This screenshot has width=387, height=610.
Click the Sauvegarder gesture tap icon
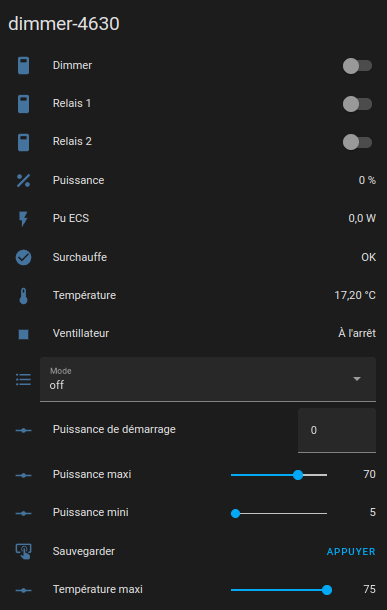[23, 551]
